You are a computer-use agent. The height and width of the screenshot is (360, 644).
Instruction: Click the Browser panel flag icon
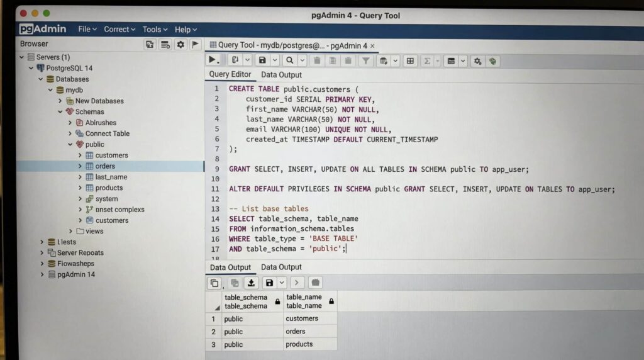pos(196,45)
